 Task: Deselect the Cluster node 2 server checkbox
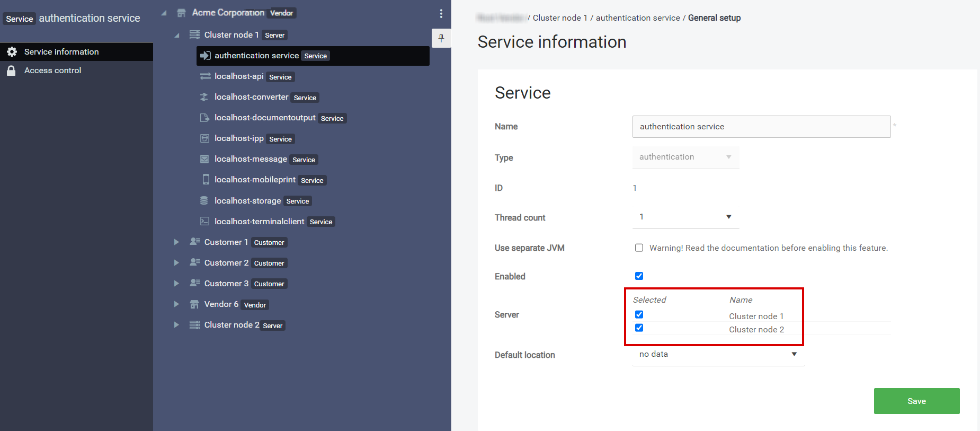pyautogui.click(x=639, y=328)
